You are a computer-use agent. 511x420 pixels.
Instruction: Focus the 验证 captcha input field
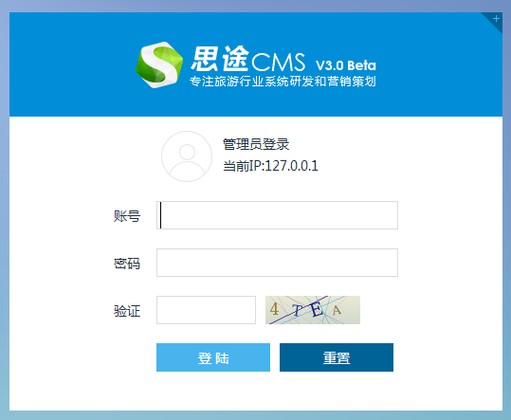point(206,310)
